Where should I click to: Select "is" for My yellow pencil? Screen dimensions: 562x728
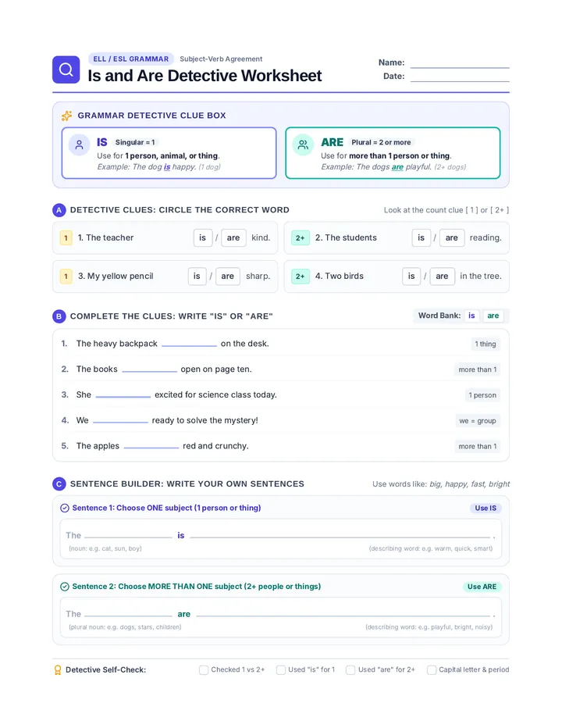click(x=197, y=277)
